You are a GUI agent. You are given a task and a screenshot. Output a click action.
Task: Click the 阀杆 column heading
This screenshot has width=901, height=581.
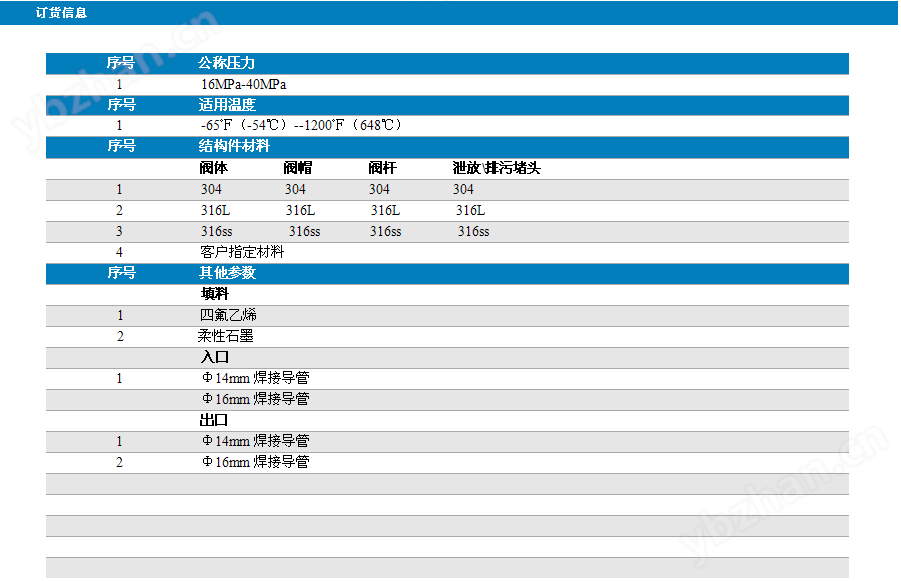point(381,168)
